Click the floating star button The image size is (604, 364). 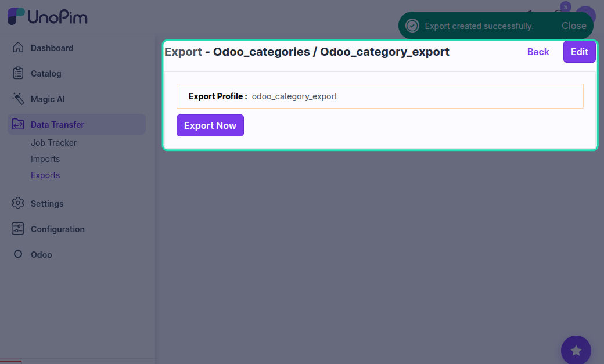click(x=576, y=350)
